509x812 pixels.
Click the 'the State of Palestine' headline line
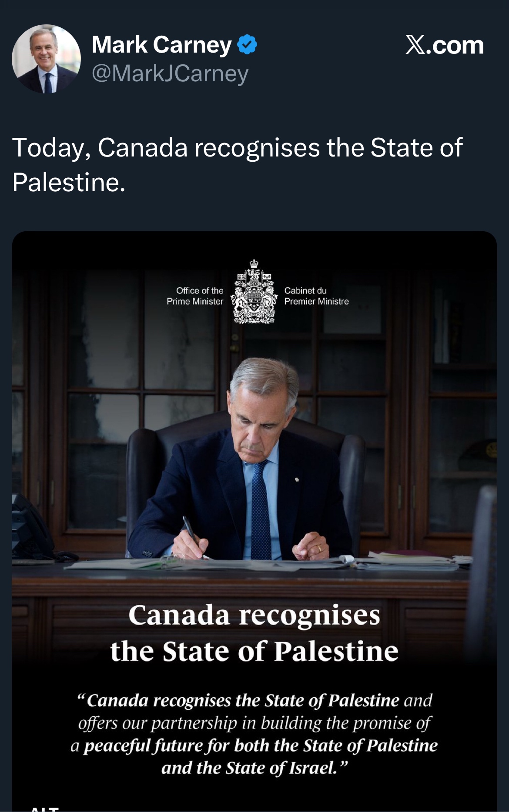[x=254, y=651]
